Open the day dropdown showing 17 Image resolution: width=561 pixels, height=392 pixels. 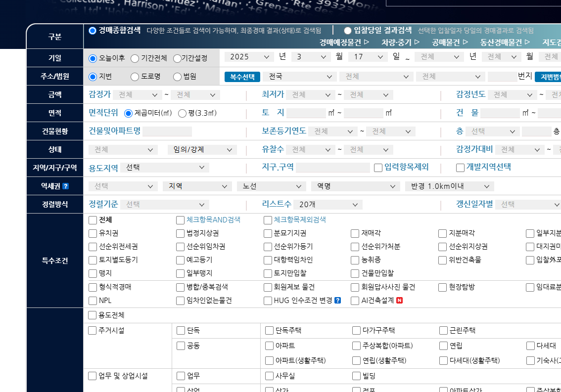[368, 57]
